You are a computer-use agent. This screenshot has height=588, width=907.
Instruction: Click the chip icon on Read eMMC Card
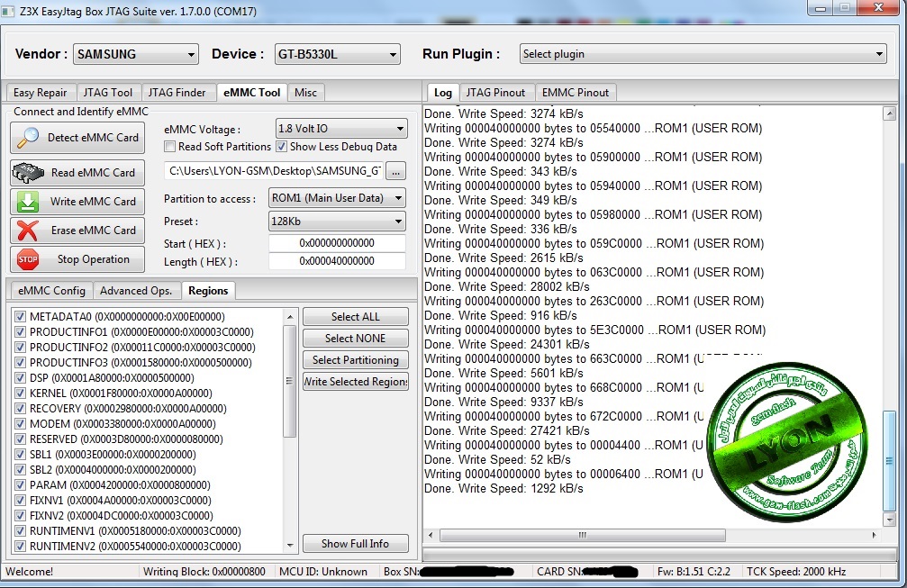point(28,172)
